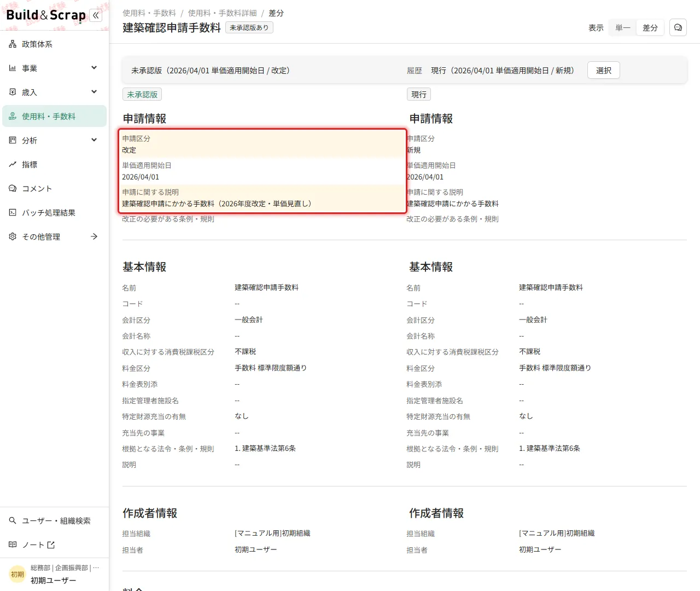Click the 差分 breadcrumb text
This screenshot has height=591, width=700.
pos(276,13)
